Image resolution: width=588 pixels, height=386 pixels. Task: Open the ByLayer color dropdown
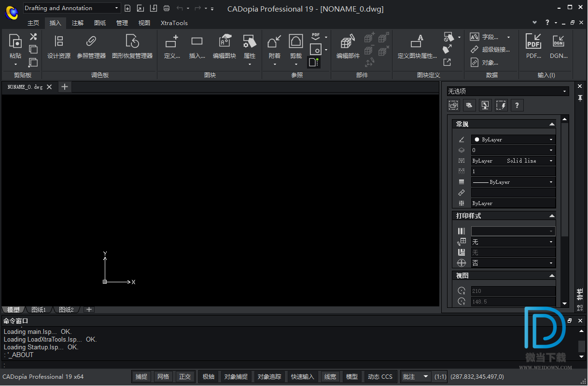click(513, 139)
